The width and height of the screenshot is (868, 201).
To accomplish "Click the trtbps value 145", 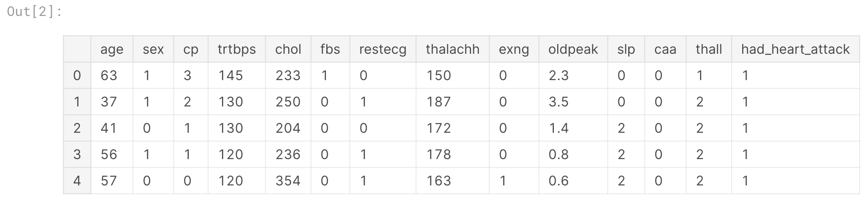I will pyautogui.click(x=231, y=76).
